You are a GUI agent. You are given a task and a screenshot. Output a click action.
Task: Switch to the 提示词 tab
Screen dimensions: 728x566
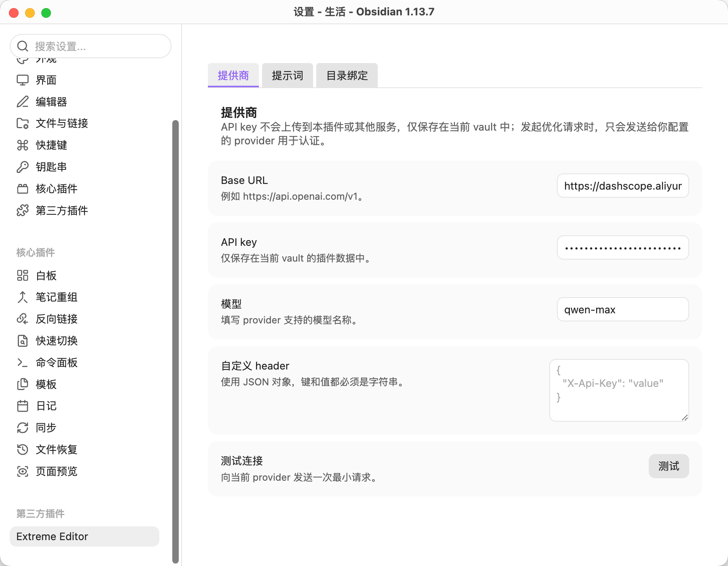288,75
